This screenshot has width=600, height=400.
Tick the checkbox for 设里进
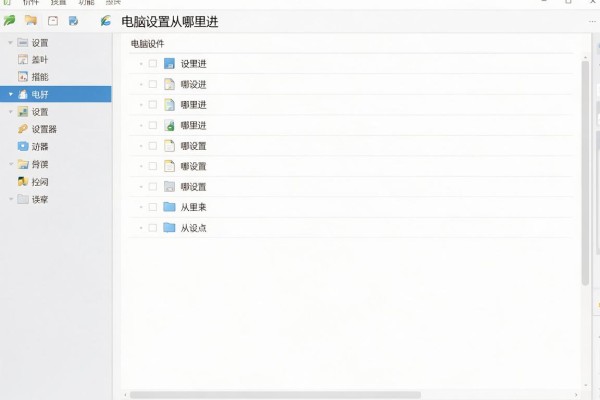(153, 64)
